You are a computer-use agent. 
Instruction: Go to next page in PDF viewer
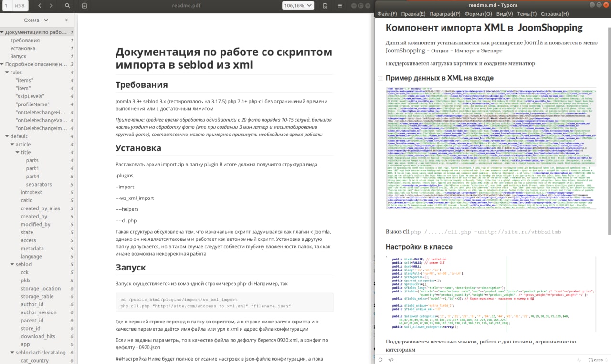pyautogui.click(x=51, y=6)
